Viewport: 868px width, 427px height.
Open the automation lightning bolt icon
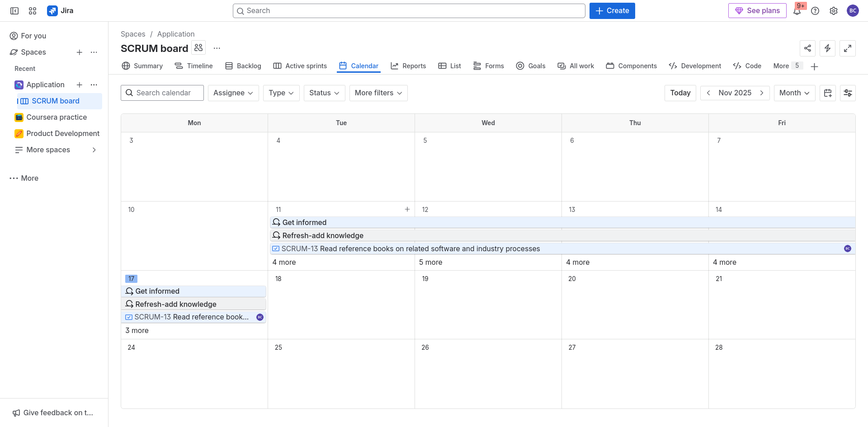pos(827,48)
